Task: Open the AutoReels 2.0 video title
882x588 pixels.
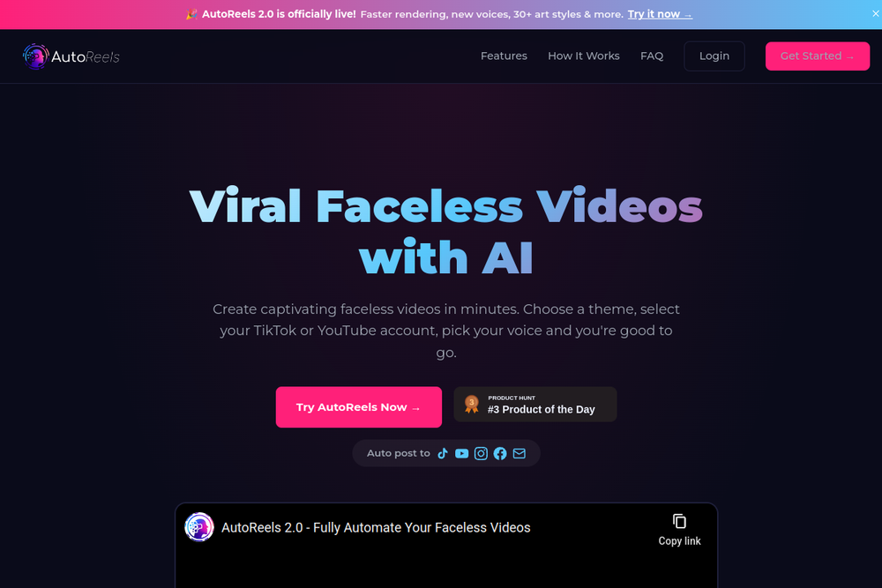Action: [x=376, y=527]
